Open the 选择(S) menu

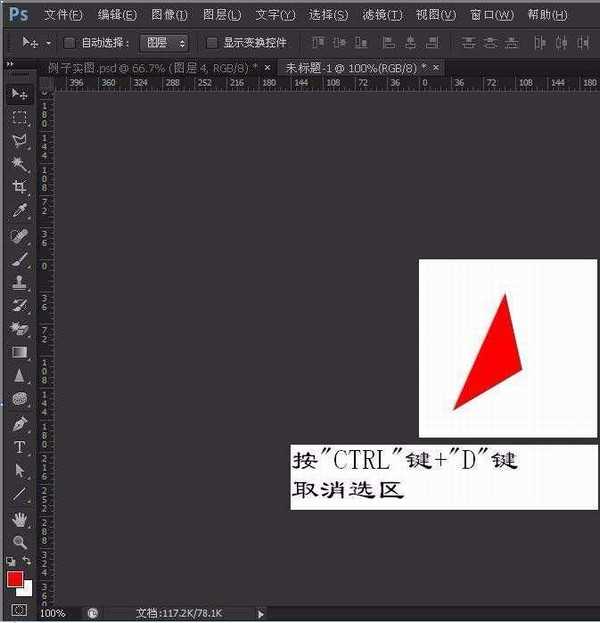pos(328,15)
